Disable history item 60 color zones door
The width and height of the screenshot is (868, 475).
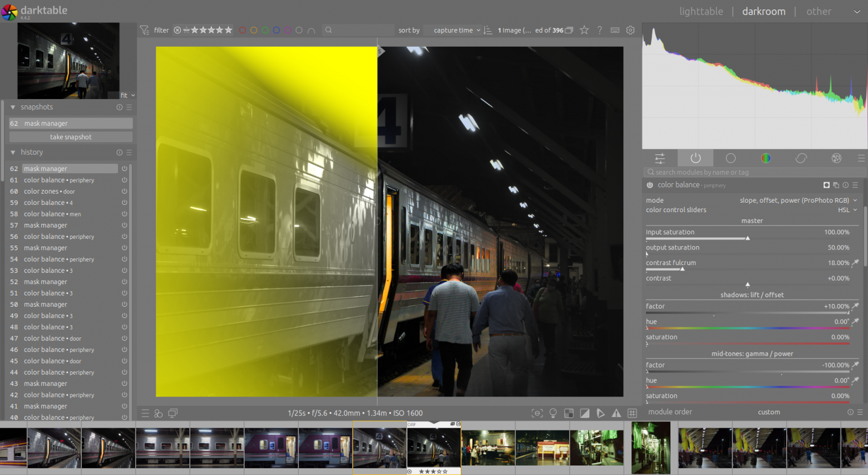click(x=125, y=192)
